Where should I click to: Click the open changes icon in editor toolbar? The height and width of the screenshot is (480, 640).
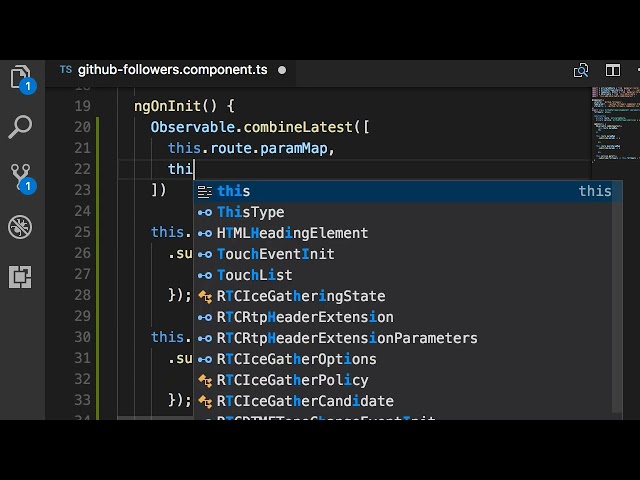coord(581,70)
